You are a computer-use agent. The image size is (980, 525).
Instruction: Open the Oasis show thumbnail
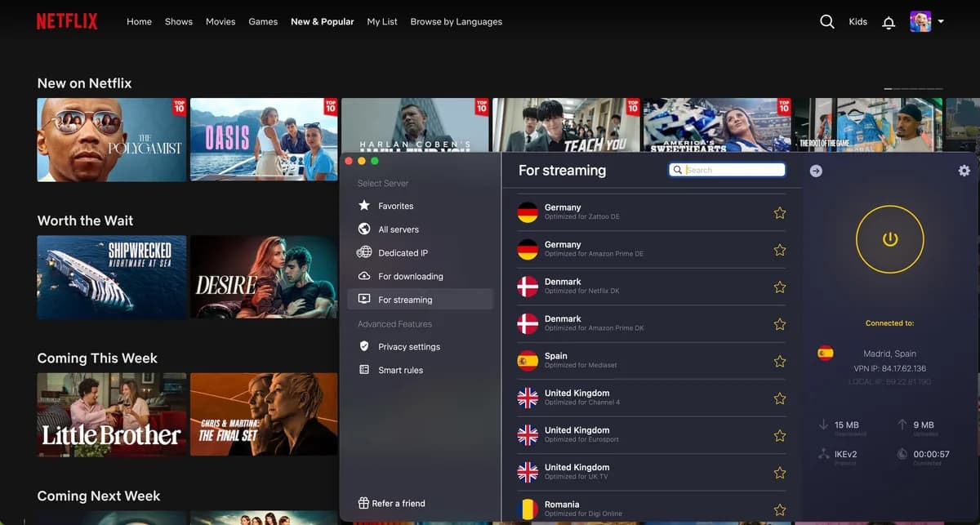(x=264, y=140)
